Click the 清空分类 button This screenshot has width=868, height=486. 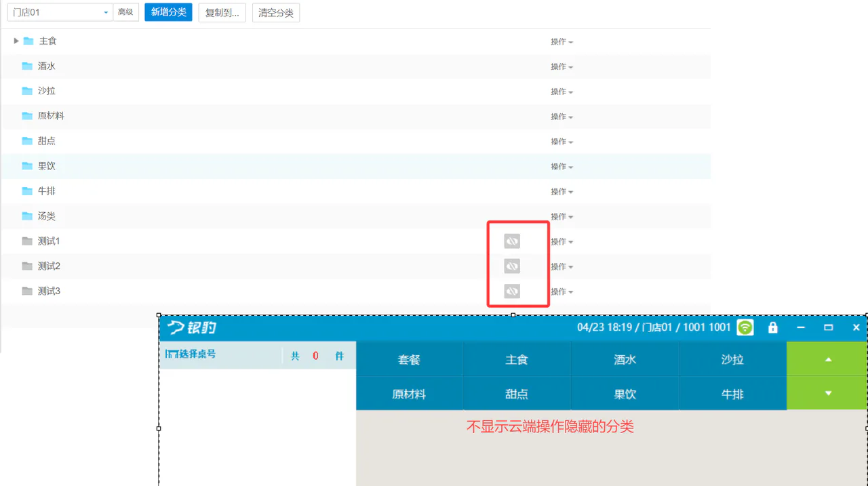click(x=275, y=12)
